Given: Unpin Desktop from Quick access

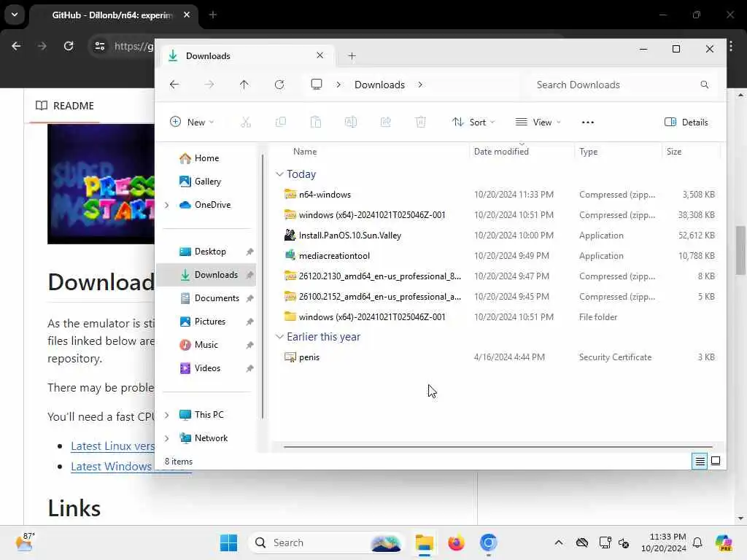Looking at the screenshot, I should [249, 252].
